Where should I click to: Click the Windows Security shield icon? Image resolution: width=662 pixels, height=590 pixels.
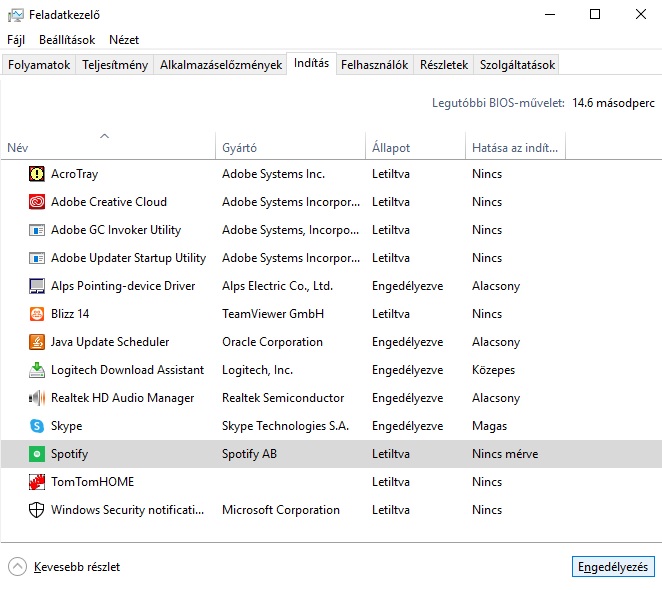point(37,510)
